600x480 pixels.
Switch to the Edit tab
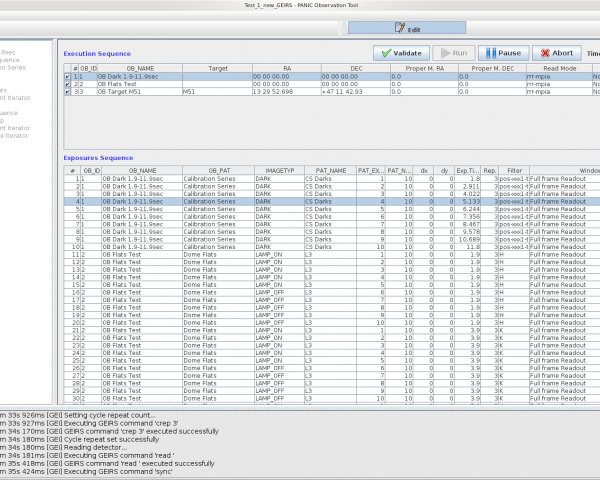[408, 29]
